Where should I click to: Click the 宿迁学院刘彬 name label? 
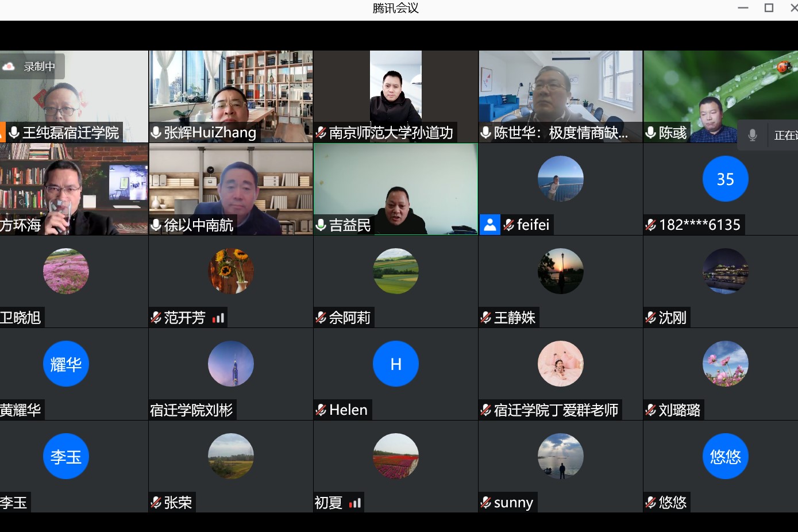click(x=191, y=410)
